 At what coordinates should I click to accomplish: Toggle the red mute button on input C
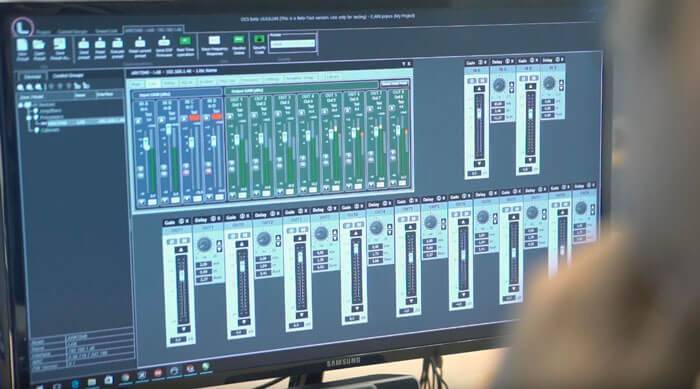[x=194, y=117]
